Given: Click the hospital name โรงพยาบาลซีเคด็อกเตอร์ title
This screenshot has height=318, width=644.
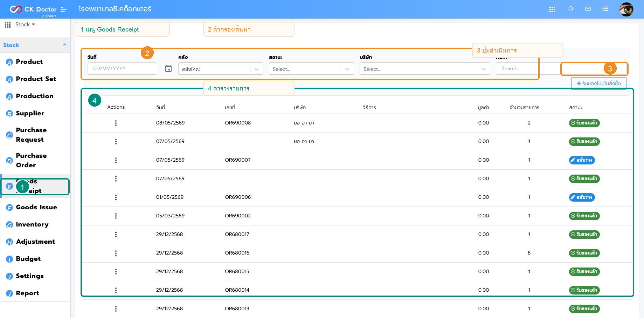Looking at the screenshot, I should coord(115,9).
